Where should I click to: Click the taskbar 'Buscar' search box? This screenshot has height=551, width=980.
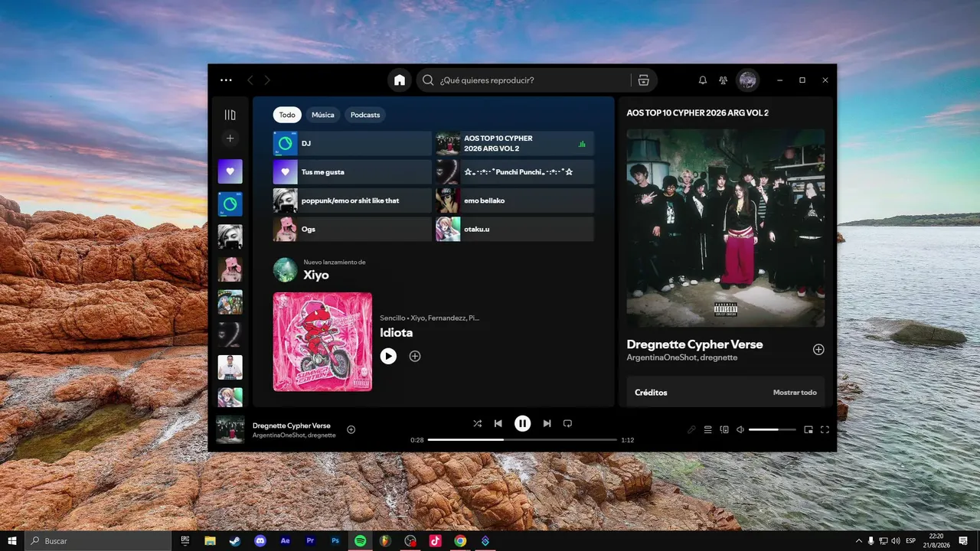tap(98, 541)
